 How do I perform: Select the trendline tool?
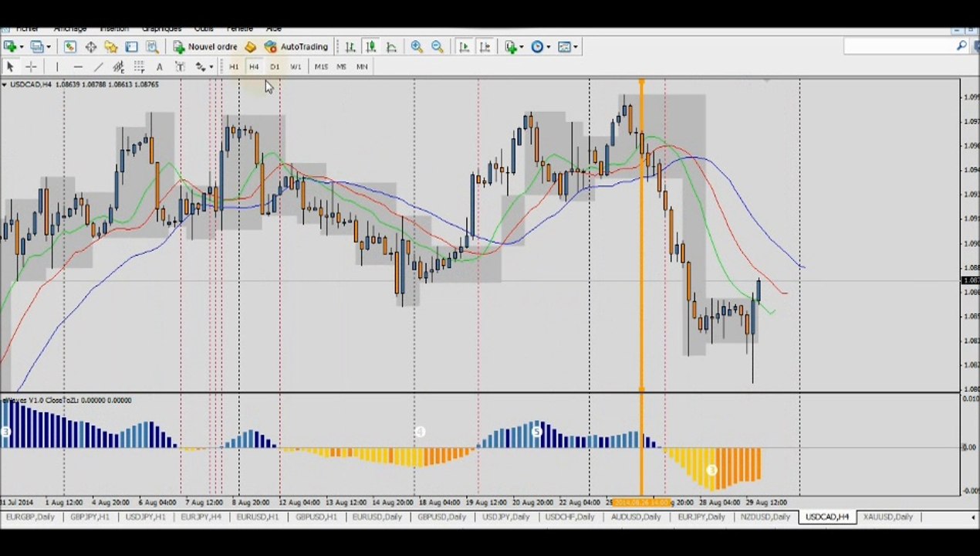click(x=98, y=67)
